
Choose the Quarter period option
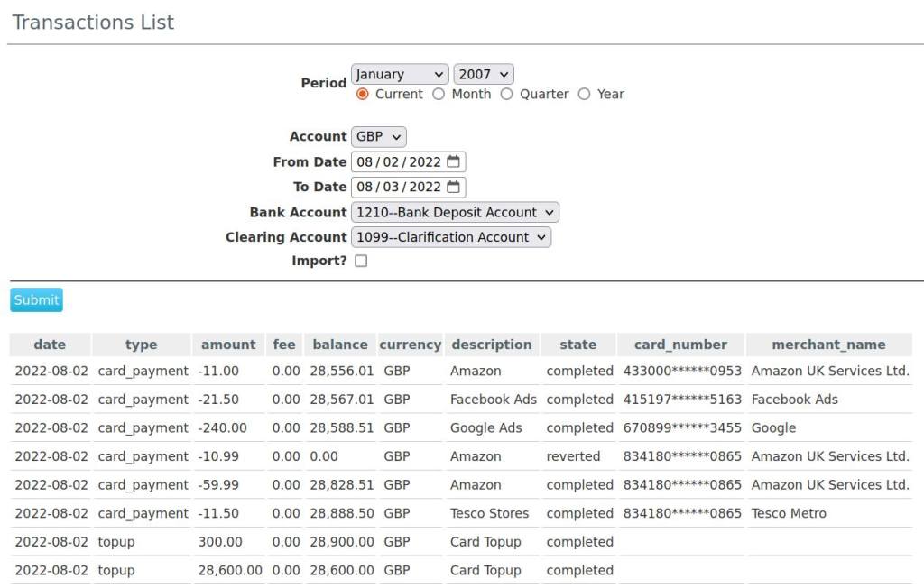click(x=506, y=94)
